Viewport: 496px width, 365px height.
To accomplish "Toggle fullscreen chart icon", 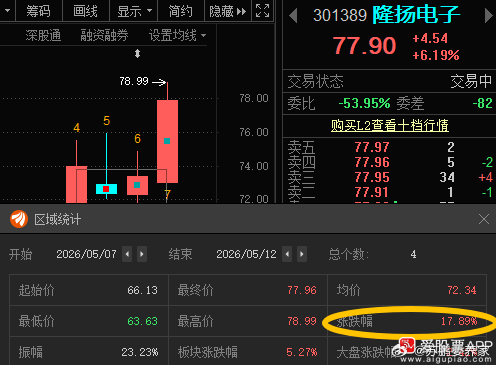I will click(263, 11).
